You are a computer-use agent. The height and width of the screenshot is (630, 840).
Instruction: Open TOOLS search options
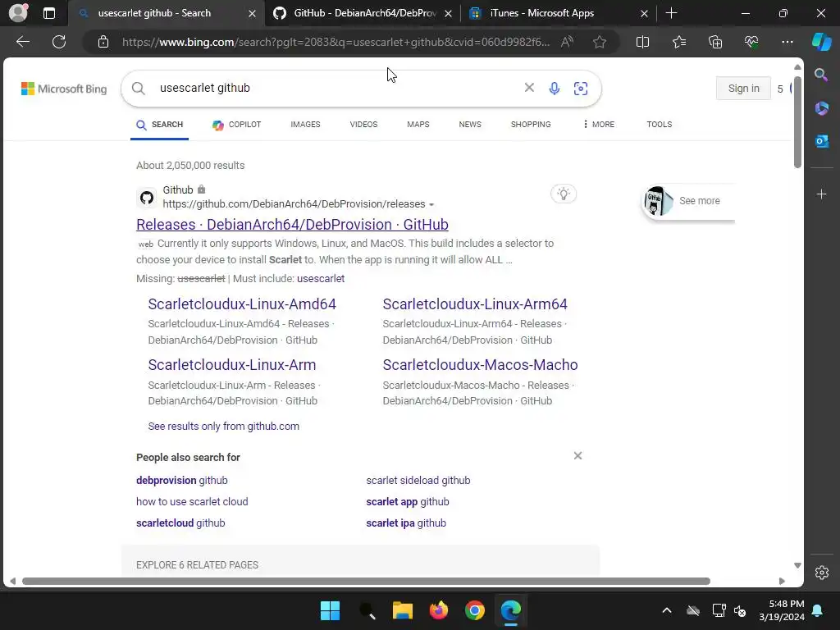tap(659, 125)
